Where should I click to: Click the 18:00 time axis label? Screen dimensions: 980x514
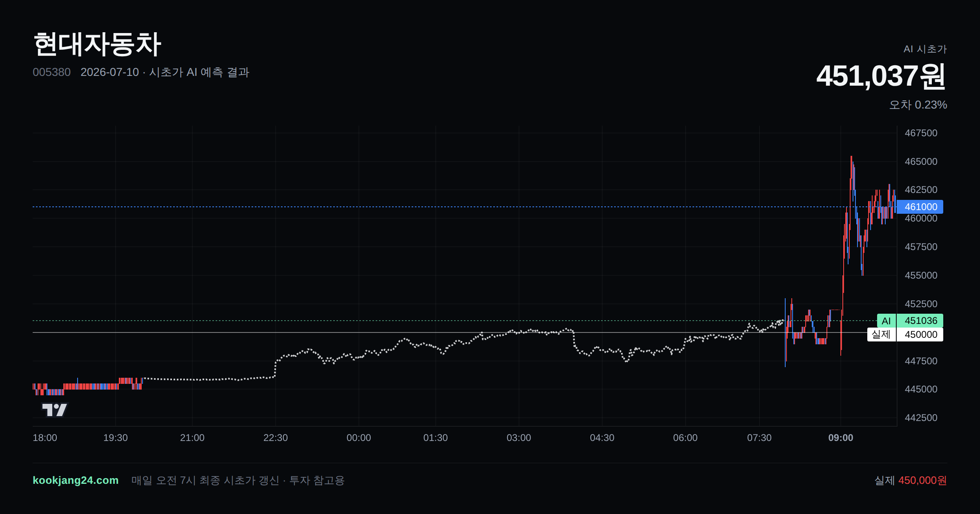point(45,438)
